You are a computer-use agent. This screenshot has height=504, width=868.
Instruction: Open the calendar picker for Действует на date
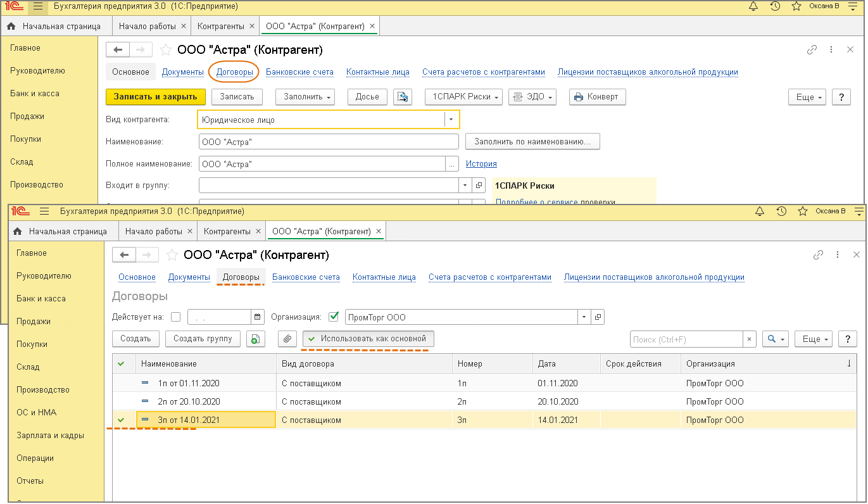pyautogui.click(x=258, y=317)
